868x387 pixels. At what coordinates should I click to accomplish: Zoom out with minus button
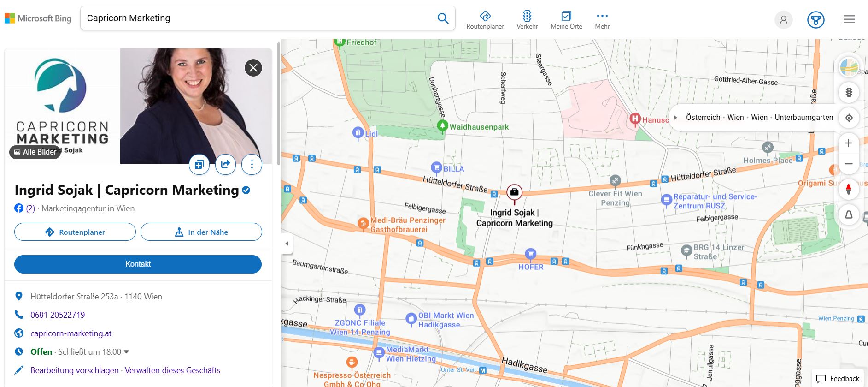[848, 164]
